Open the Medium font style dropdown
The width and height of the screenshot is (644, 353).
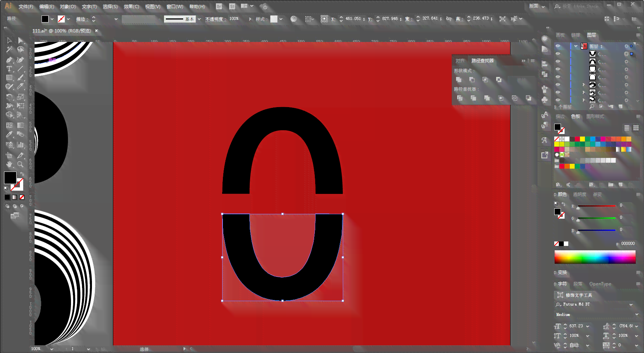pos(637,314)
